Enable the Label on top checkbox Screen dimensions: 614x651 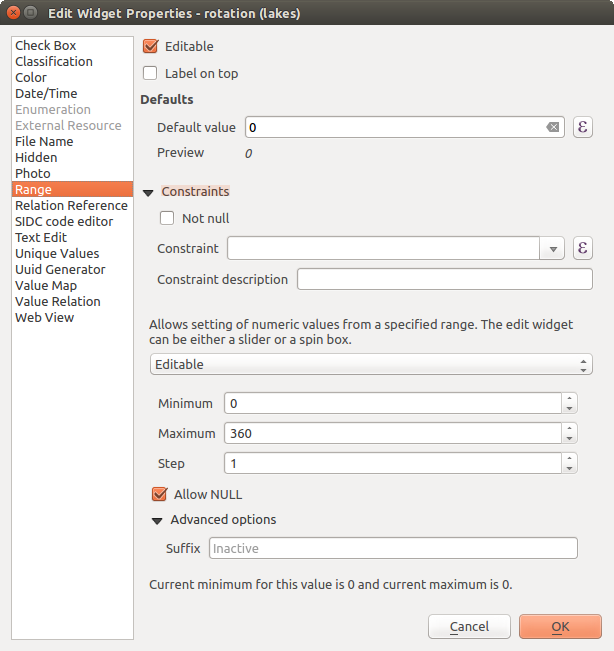(151, 73)
